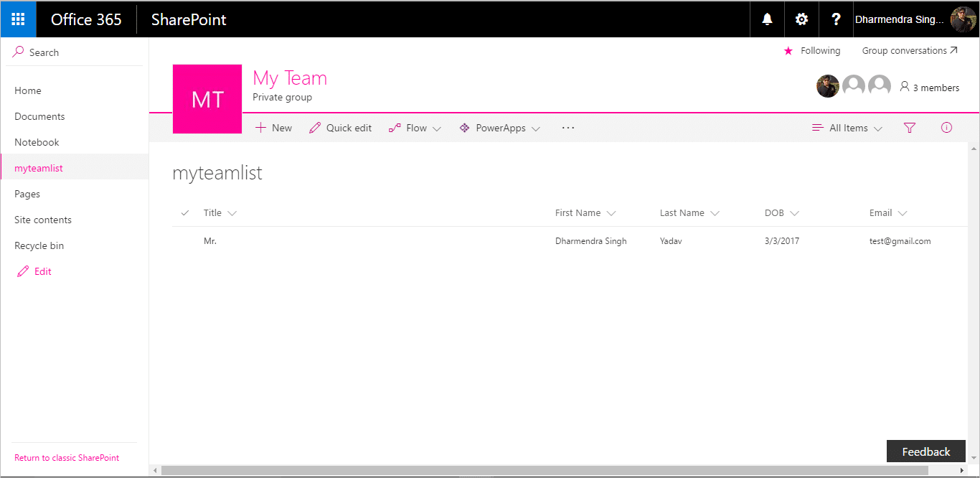Expand the PowerApps dropdown

(x=499, y=128)
